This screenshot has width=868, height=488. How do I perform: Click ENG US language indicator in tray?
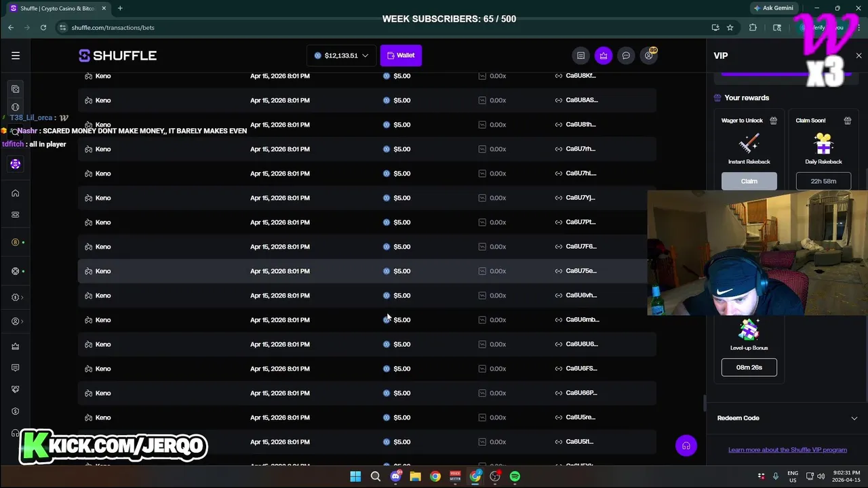pos(793,476)
